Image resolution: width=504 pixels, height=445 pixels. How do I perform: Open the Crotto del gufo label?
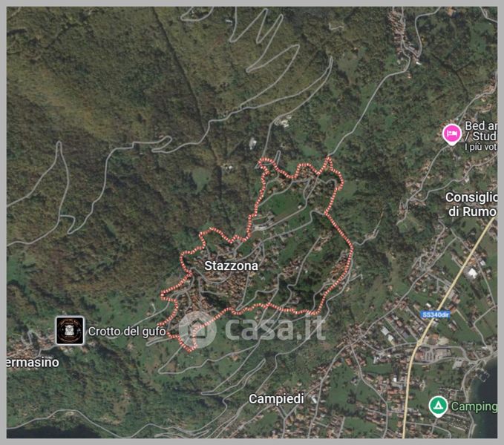[127, 332]
